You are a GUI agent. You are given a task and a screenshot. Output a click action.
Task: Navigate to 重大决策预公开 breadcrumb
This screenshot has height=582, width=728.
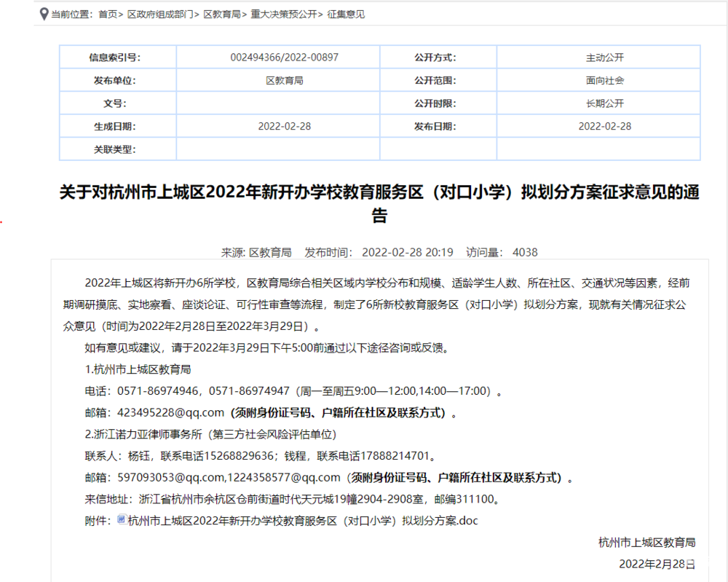tap(284, 15)
